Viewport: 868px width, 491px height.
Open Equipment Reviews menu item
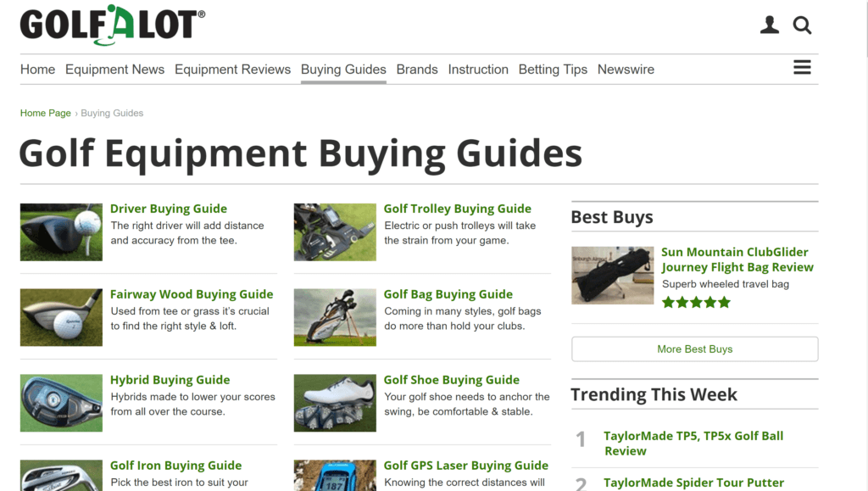point(232,70)
